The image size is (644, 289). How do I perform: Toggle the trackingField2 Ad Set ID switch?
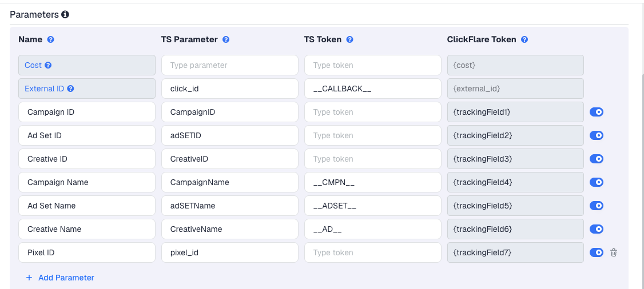coord(597,135)
